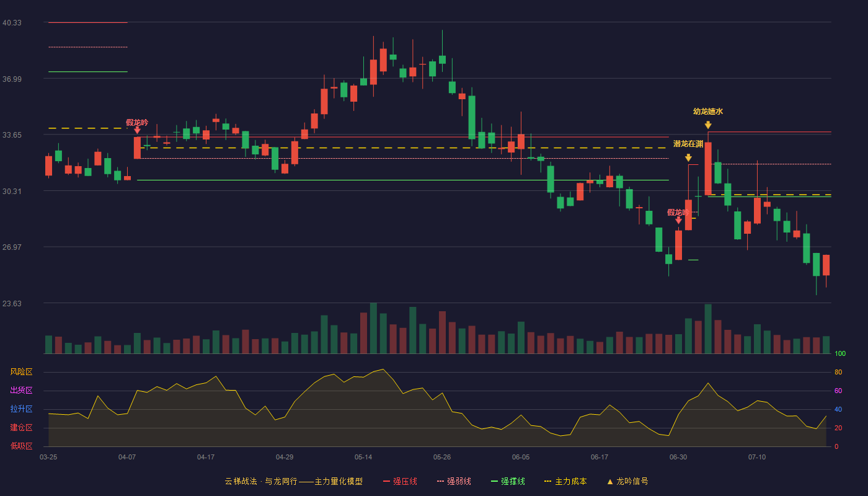Click the 假龙吟 arrow near 06-30
Image resolution: width=868 pixels, height=496 pixels.
(x=678, y=220)
